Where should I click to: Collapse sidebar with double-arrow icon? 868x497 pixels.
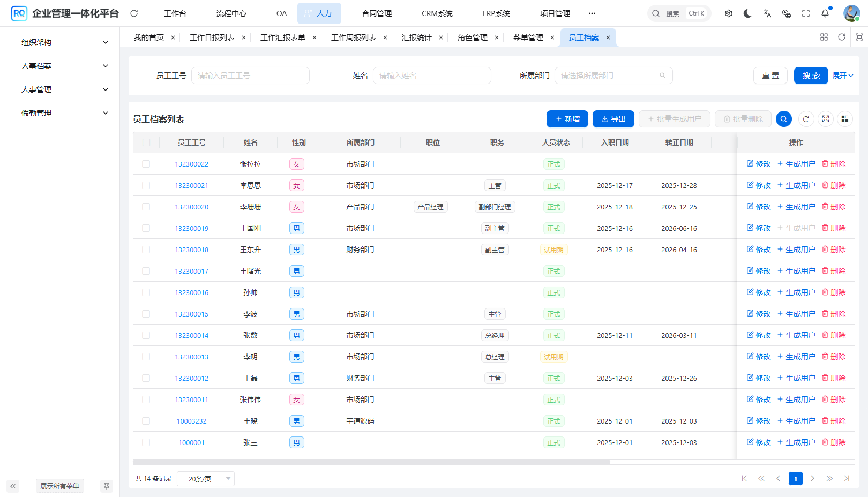[13, 486]
